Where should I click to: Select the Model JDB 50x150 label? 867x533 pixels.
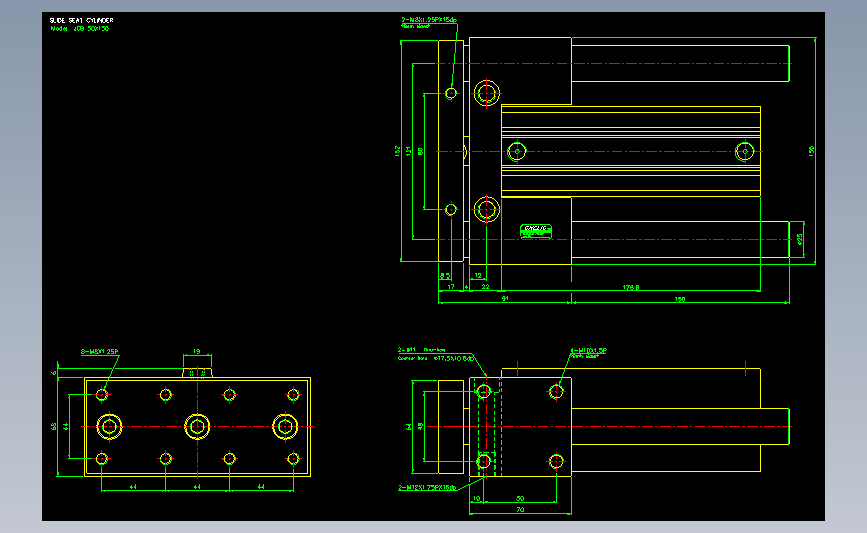[x=80, y=28]
